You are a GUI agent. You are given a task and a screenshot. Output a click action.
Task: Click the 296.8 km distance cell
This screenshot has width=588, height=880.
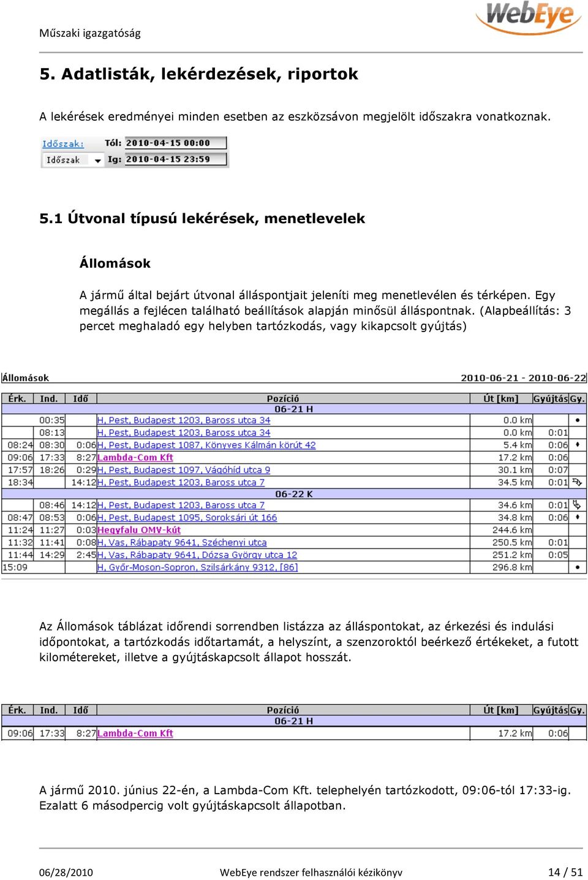coord(501,567)
